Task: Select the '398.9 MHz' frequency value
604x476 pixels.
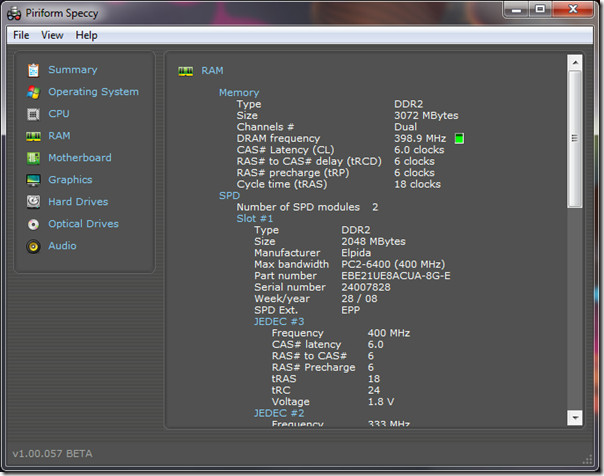Action: click(420, 138)
